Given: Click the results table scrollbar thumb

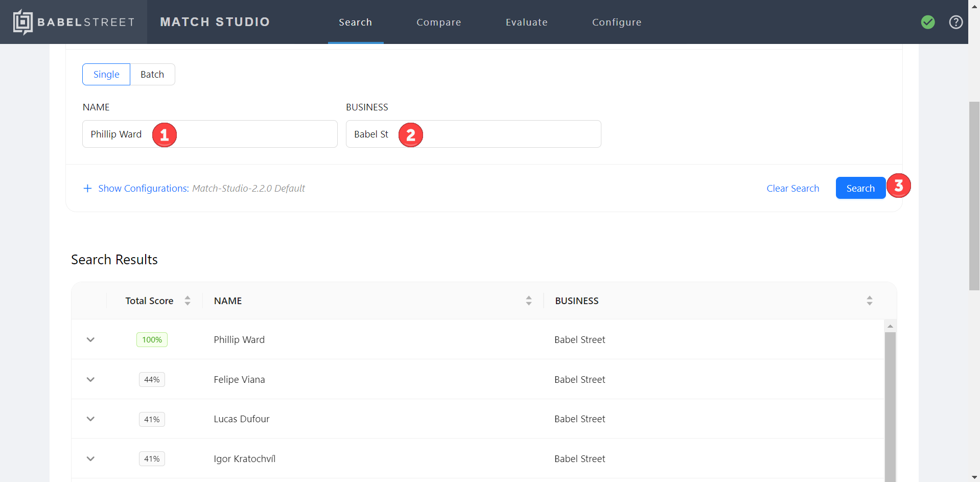Looking at the screenshot, I should pos(890,406).
